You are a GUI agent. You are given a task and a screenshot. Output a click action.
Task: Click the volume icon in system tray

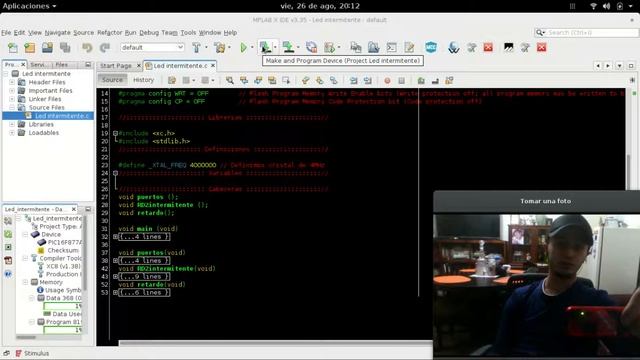[607, 6]
